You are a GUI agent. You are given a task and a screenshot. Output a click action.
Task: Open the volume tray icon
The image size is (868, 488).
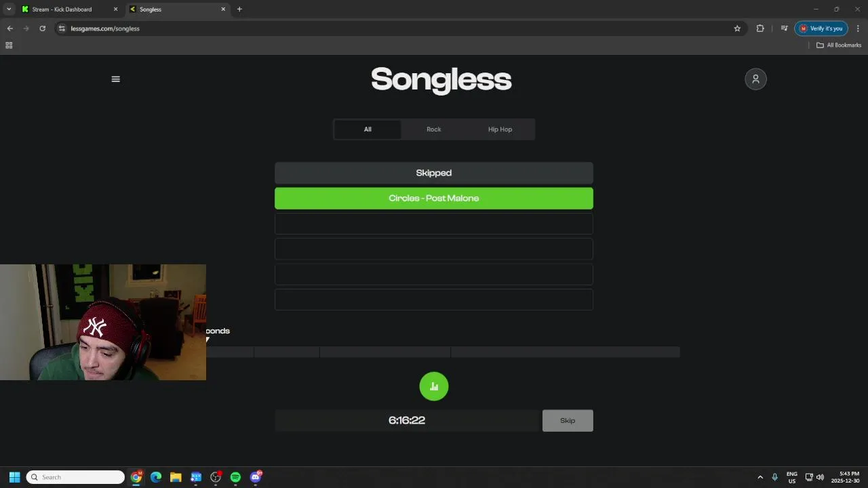pos(820,477)
